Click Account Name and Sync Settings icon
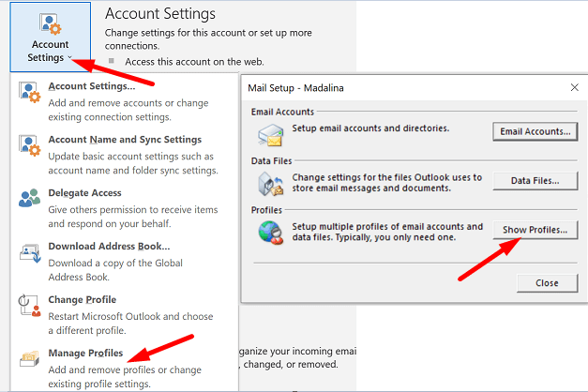Screen dimensions: 588x392 point(29,145)
